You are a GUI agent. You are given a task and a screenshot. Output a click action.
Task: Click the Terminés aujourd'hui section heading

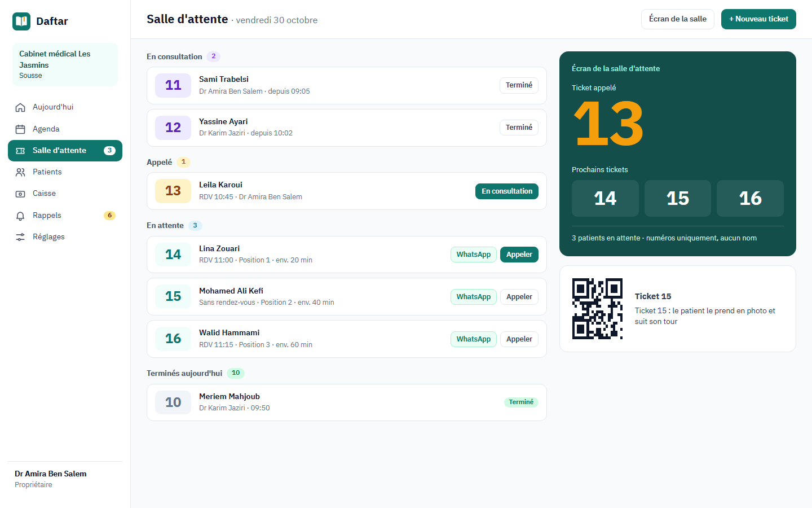[x=184, y=373]
